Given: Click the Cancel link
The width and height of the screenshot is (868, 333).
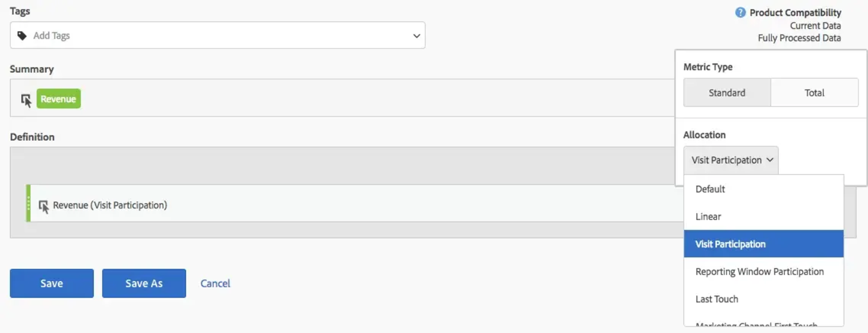Looking at the screenshot, I should pyautogui.click(x=215, y=283).
